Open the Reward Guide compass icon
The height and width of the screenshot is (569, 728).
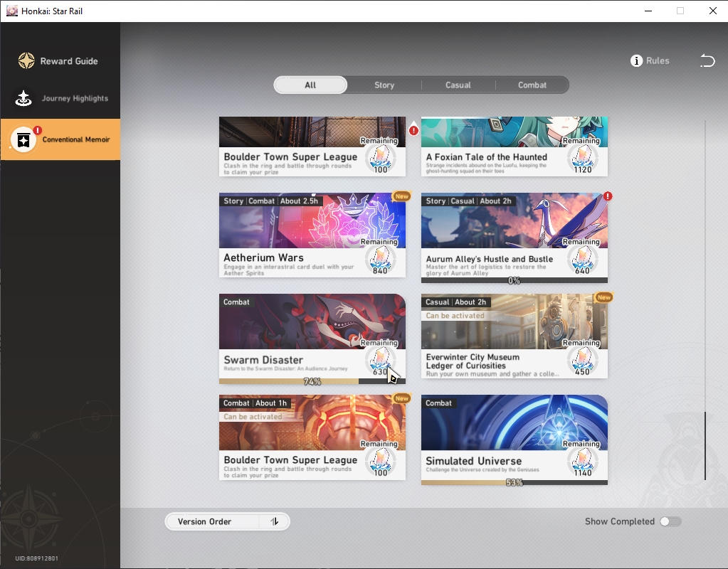pyautogui.click(x=26, y=60)
